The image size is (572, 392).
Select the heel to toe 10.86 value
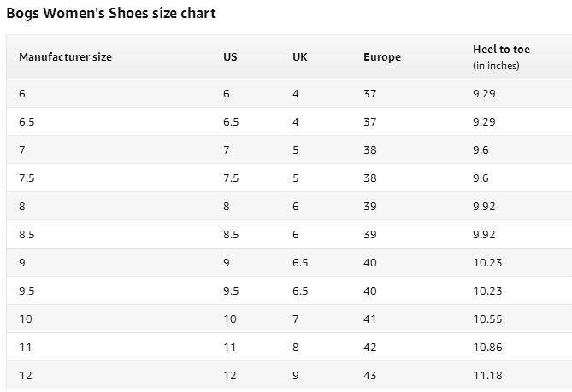click(486, 348)
